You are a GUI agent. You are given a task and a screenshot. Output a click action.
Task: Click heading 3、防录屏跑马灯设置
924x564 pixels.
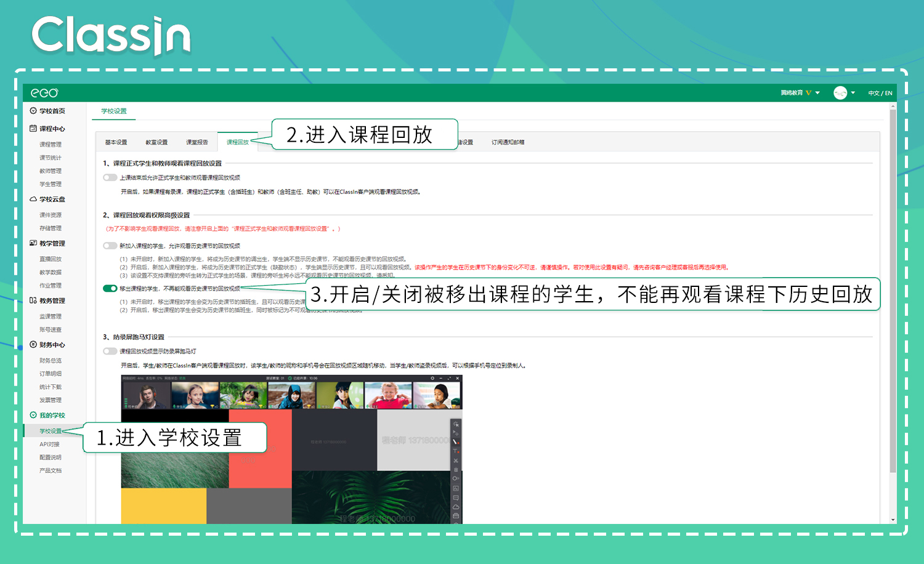coord(133,337)
